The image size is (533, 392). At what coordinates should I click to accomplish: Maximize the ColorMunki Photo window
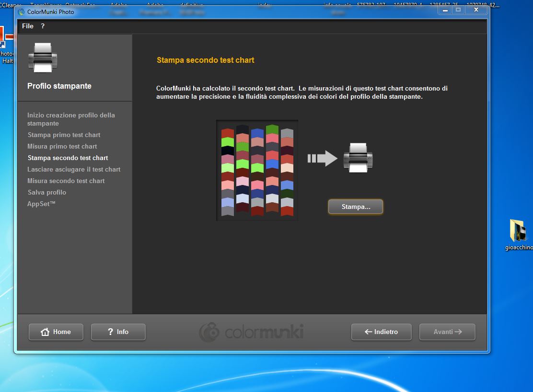click(x=458, y=10)
